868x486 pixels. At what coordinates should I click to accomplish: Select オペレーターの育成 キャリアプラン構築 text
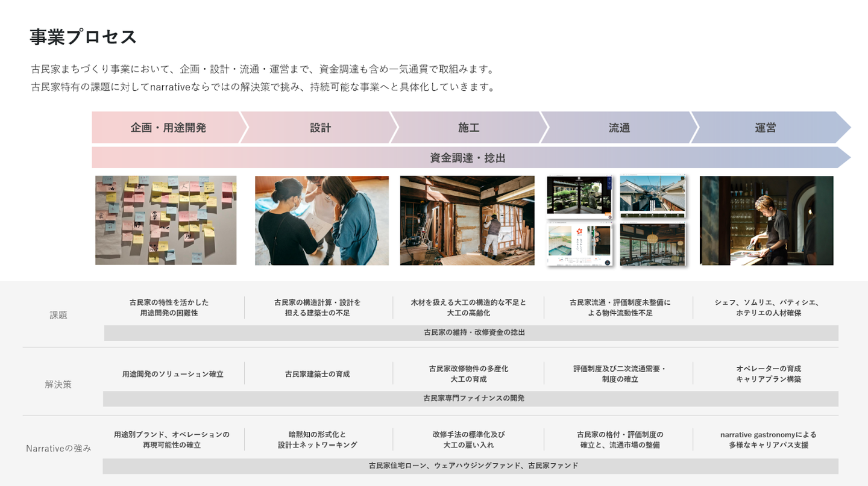769,374
